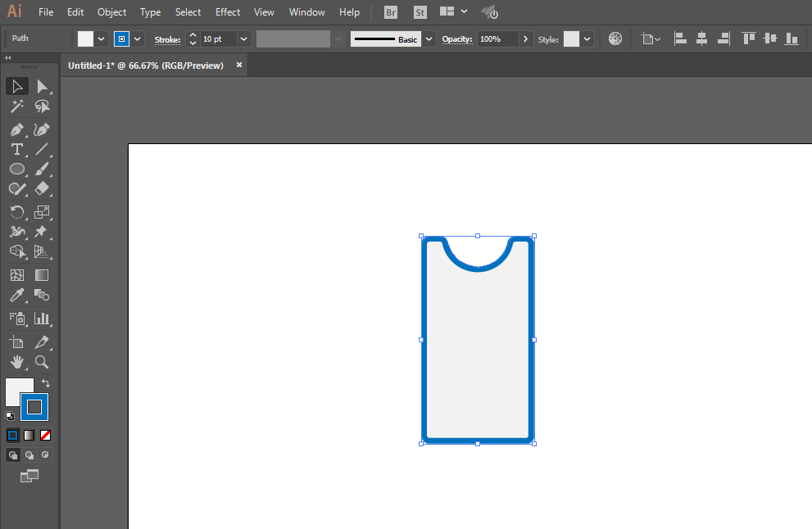Expand the Opacity percentage options arrow
This screenshot has height=529, width=812.
[525, 39]
